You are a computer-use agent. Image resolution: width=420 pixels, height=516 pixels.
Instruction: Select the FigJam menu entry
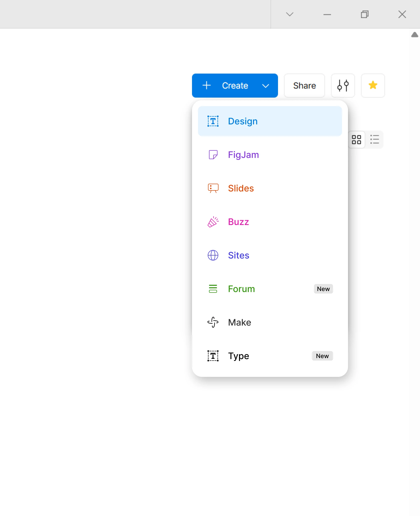coord(270,155)
